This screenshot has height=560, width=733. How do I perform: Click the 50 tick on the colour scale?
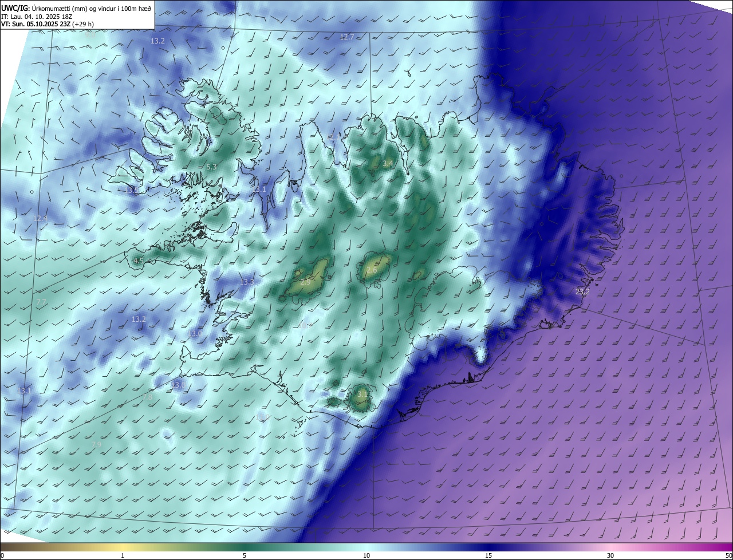point(728,556)
